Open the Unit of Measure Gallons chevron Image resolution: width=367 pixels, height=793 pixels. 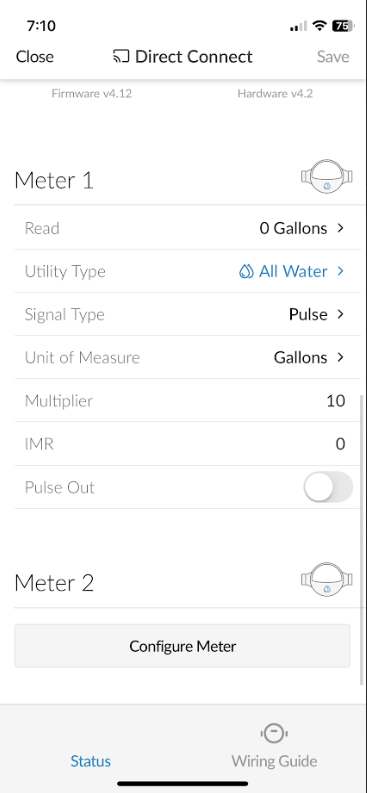341,358
